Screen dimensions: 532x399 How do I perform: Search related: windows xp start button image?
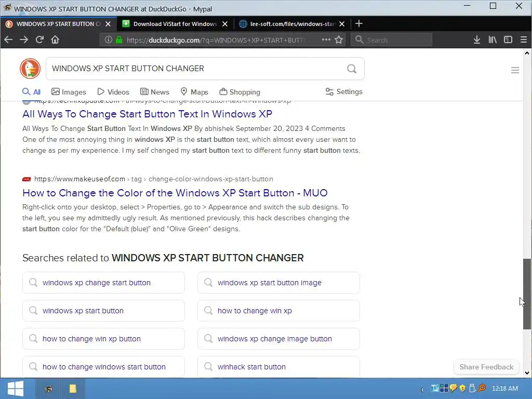coord(278,283)
